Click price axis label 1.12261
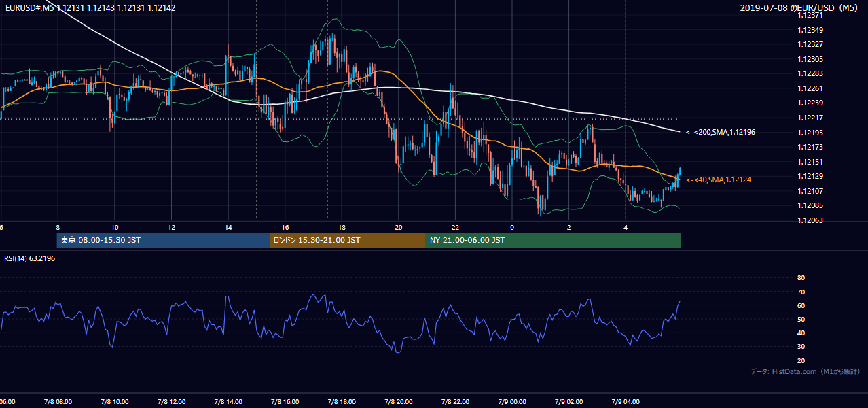This screenshot has width=868, height=408. [x=811, y=88]
